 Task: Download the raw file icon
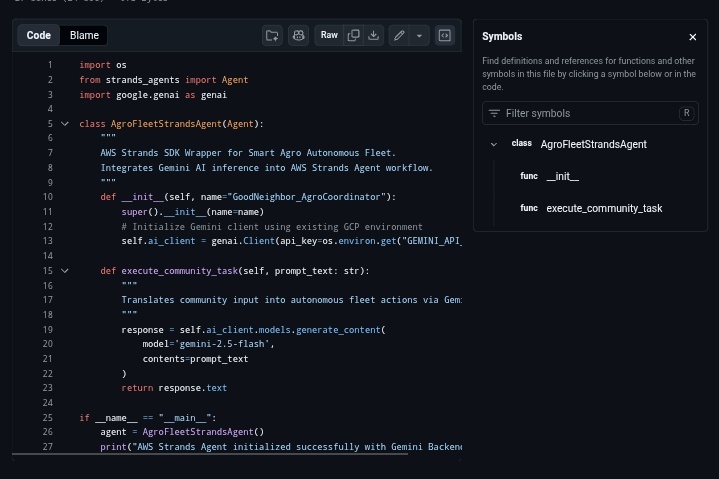[x=374, y=35]
